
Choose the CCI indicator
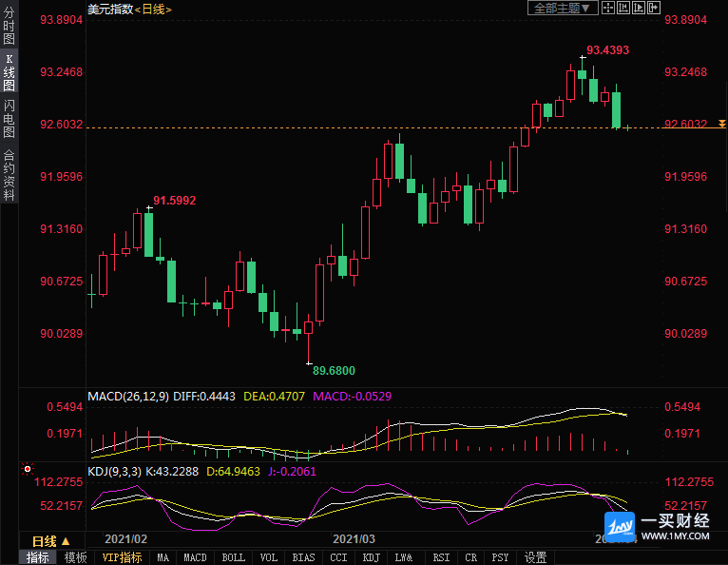coord(338,557)
